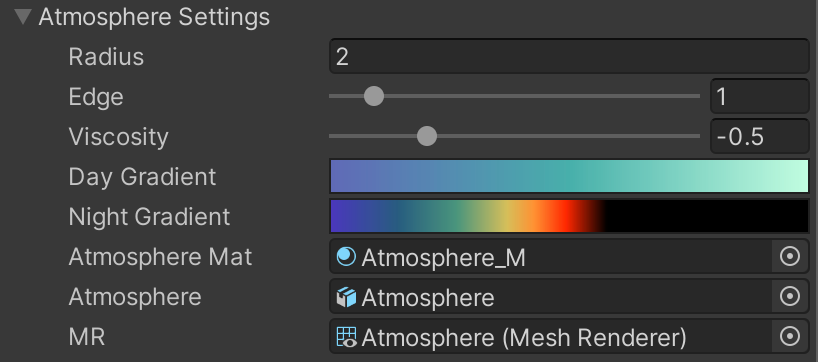Click the Atmosphere_M material sphere icon
This screenshot has width=818, height=362.
(346, 257)
